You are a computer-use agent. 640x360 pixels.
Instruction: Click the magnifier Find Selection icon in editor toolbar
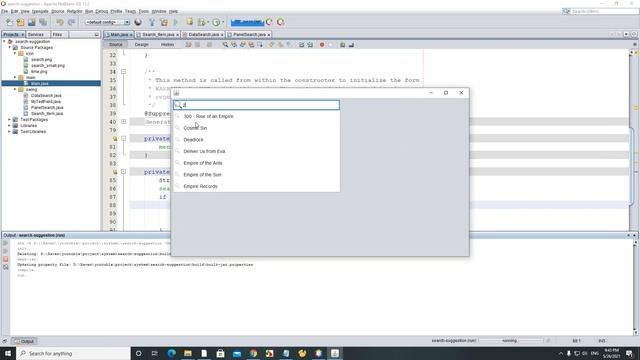tap(225, 44)
